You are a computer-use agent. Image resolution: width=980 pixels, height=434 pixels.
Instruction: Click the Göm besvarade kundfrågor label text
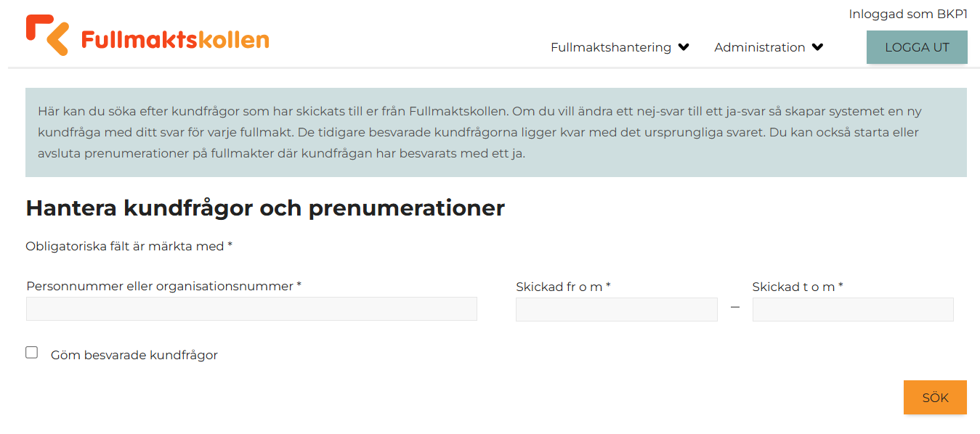134,355
